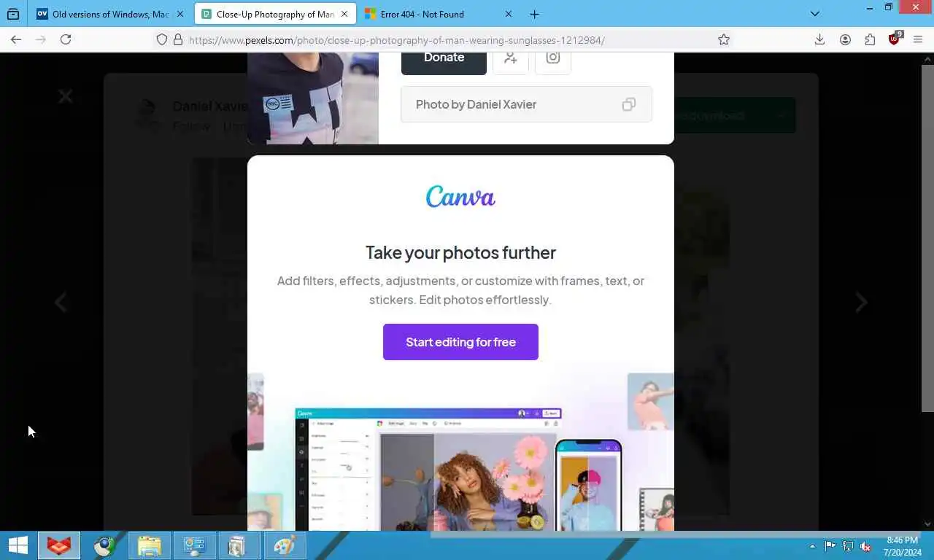Open the globe browser taskbar icon

point(104,545)
